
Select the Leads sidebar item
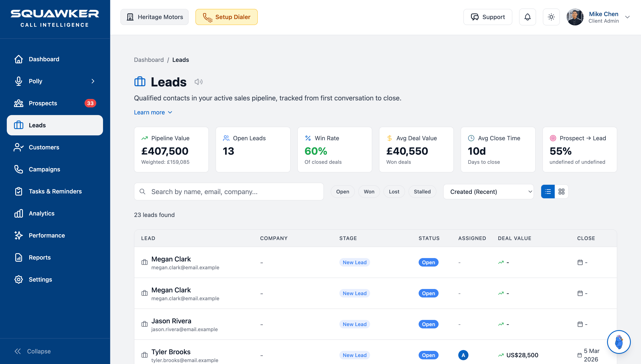click(x=55, y=125)
